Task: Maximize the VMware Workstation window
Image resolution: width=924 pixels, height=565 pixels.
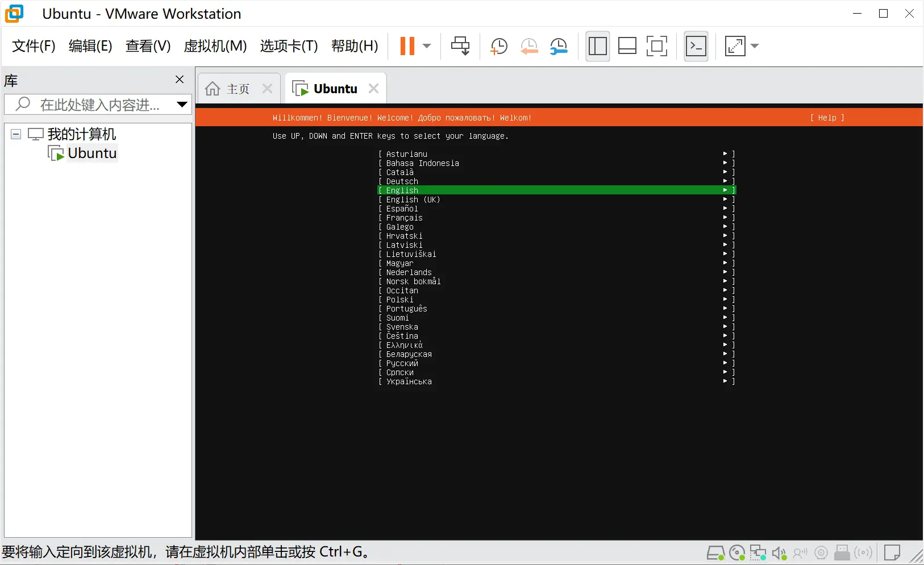Action: tap(883, 14)
